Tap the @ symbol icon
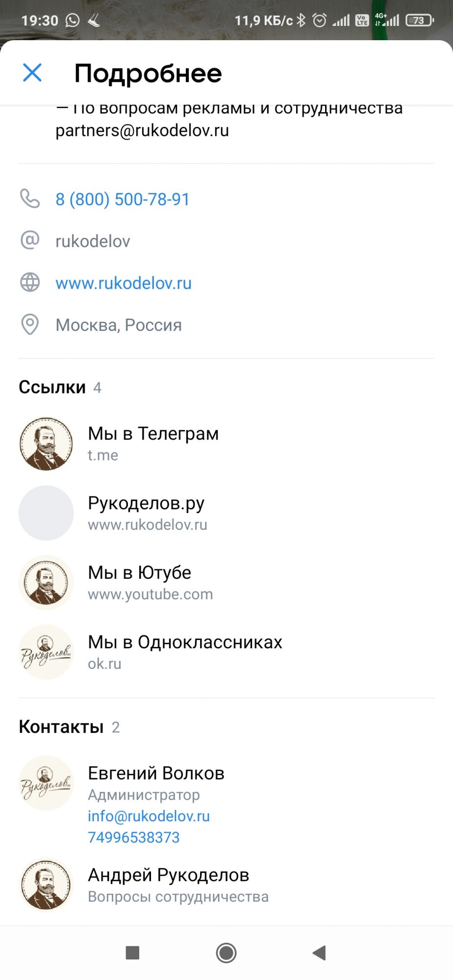The width and height of the screenshot is (453, 980). tap(30, 241)
